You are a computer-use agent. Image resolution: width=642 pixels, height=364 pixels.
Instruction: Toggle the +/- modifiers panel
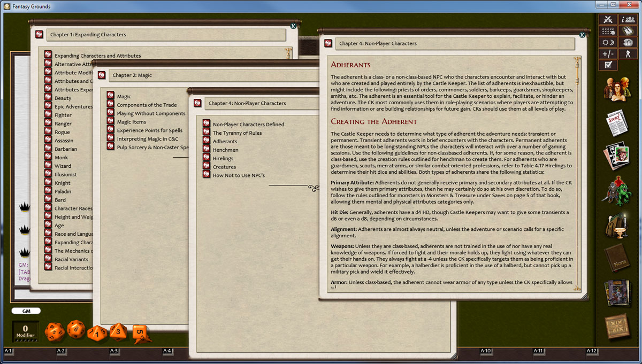608,54
